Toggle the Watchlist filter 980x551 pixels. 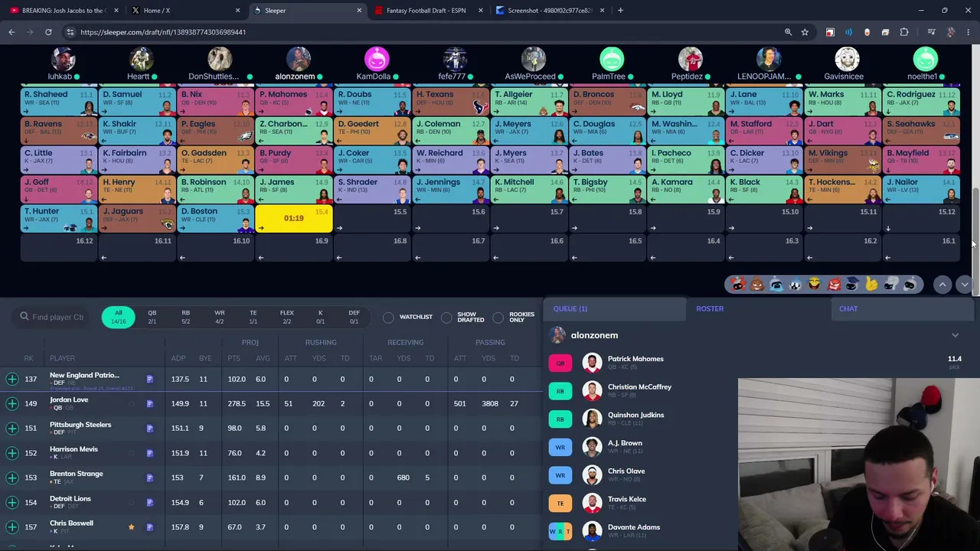(x=388, y=317)
